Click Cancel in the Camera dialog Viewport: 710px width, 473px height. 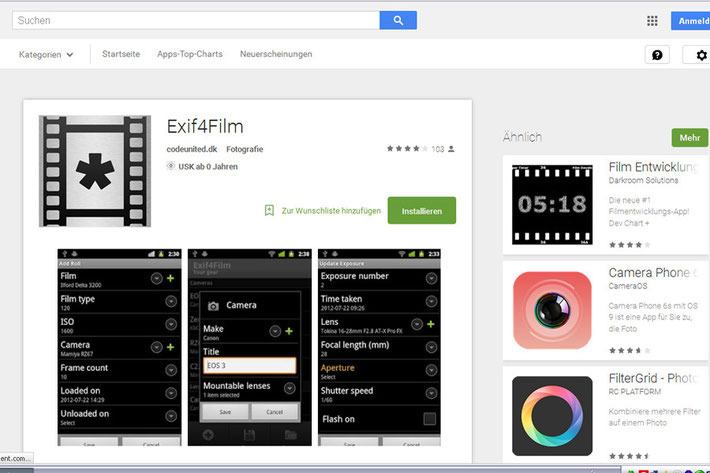coord(274,412)
